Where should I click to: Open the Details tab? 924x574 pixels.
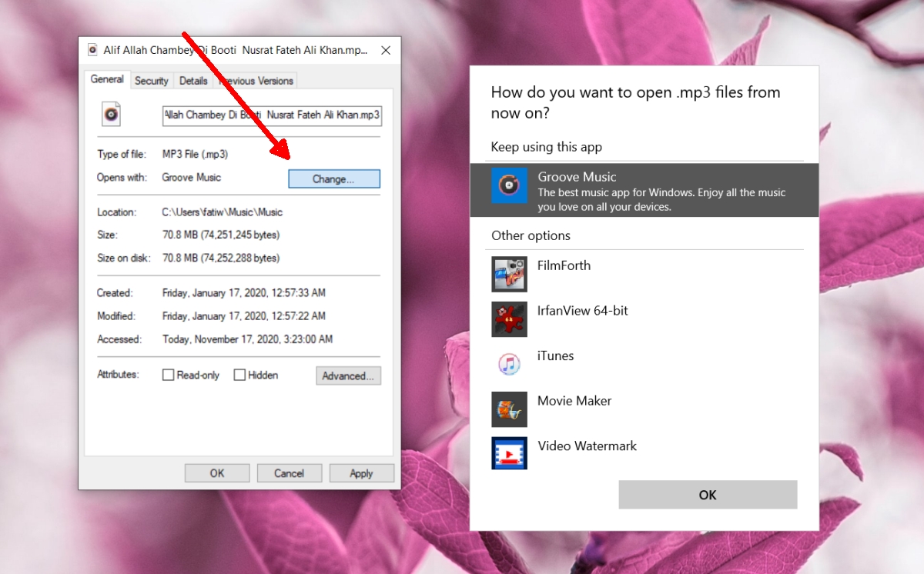pos(192,80)
